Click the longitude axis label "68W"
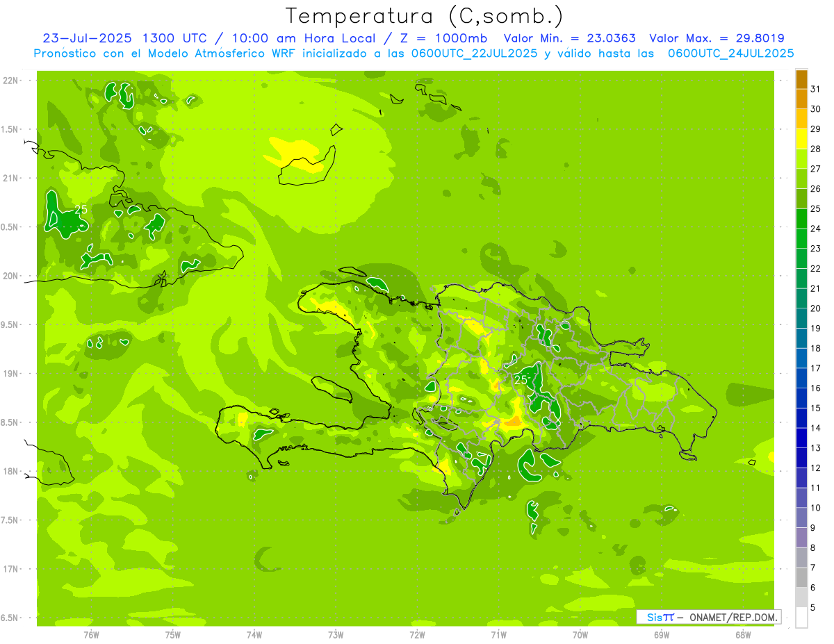Viewport: 834px width, 644px height. point(743,635)
